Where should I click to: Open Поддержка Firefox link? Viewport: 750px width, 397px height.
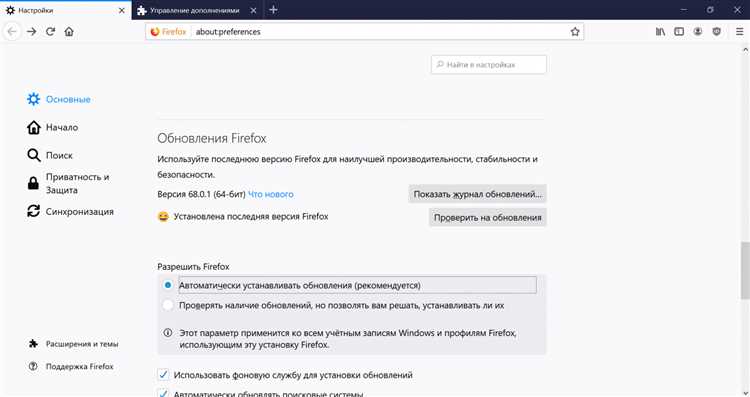71,366
